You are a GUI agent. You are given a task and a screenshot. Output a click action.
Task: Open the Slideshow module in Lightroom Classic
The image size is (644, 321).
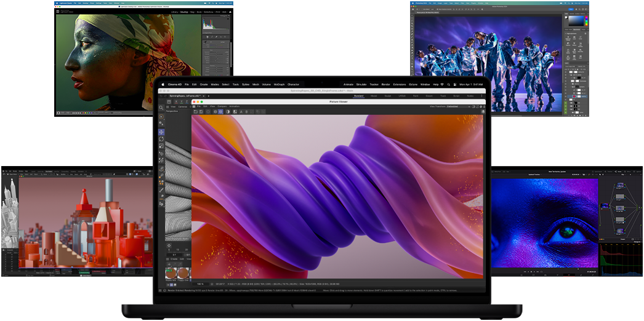point(208,12)
